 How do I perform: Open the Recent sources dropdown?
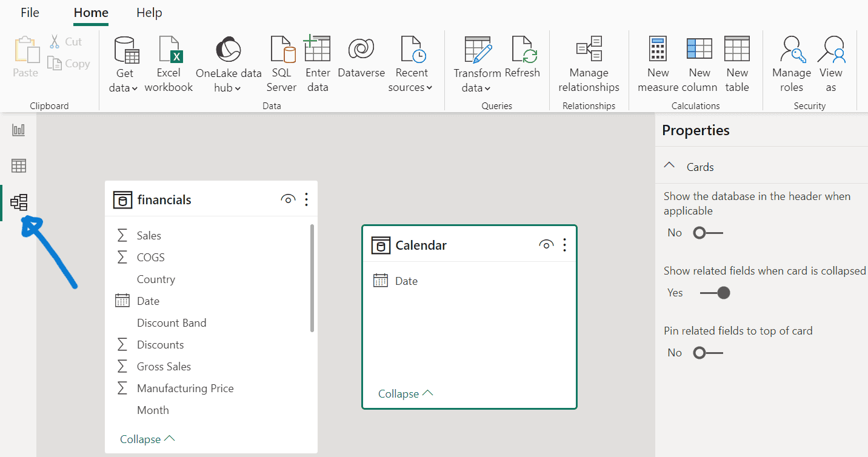[x=412, y=87]
